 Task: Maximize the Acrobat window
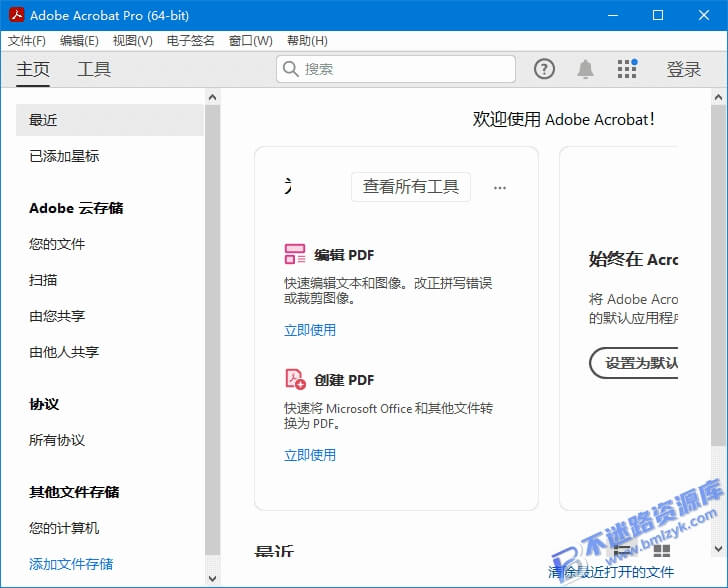(x=658, y=15)
